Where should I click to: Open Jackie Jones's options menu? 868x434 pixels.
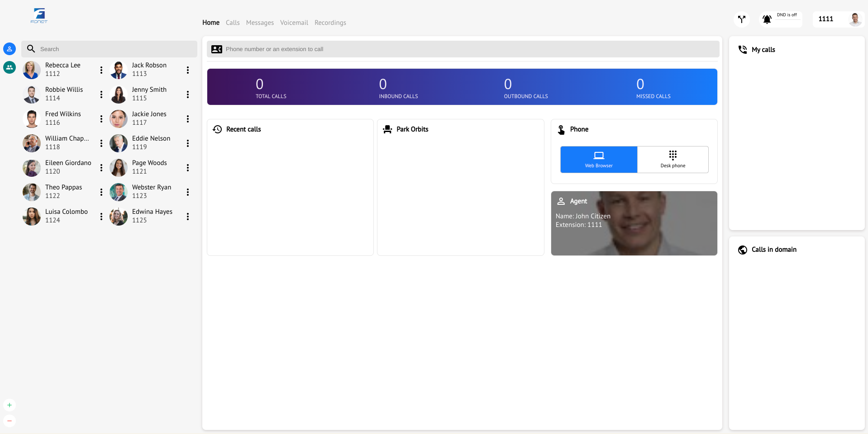(x=188, y=119)
